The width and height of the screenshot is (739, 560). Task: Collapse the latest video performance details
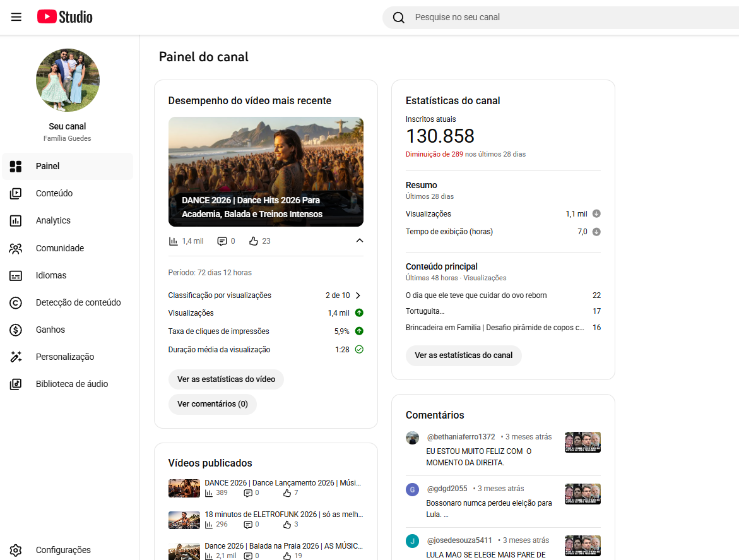point(359,241)
